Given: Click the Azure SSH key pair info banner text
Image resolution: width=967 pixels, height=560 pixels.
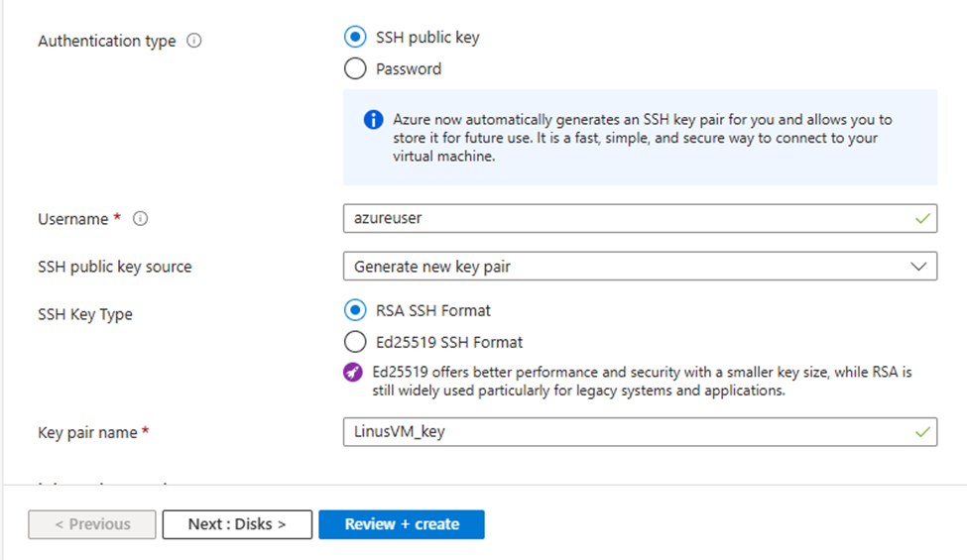Looking at the screenshot, I should (642, 138).
